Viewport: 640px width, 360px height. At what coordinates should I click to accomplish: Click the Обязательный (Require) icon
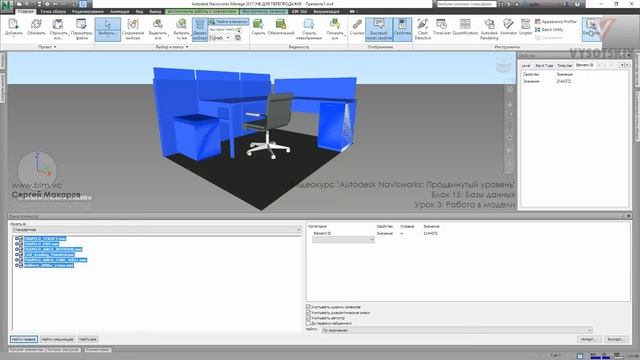click(x=281, y=24)
